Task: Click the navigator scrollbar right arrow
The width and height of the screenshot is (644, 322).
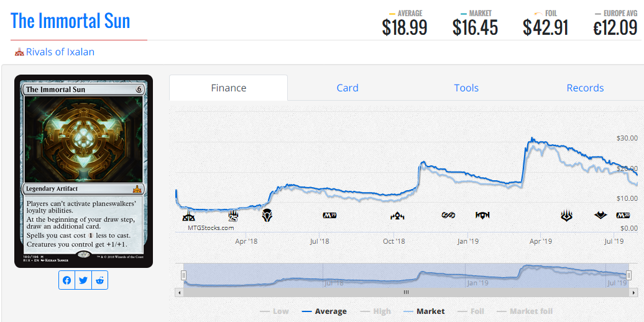Action: tap(633, 292)
